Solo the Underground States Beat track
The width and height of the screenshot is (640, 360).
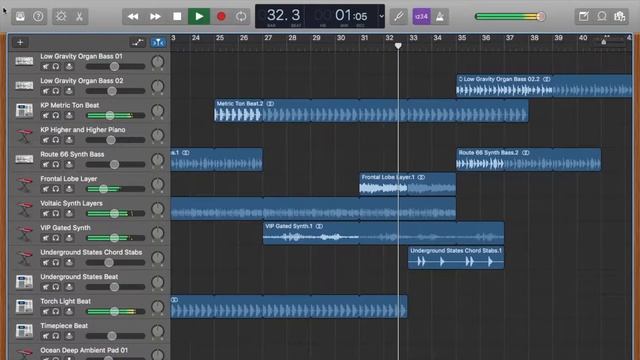click(56, 287)
